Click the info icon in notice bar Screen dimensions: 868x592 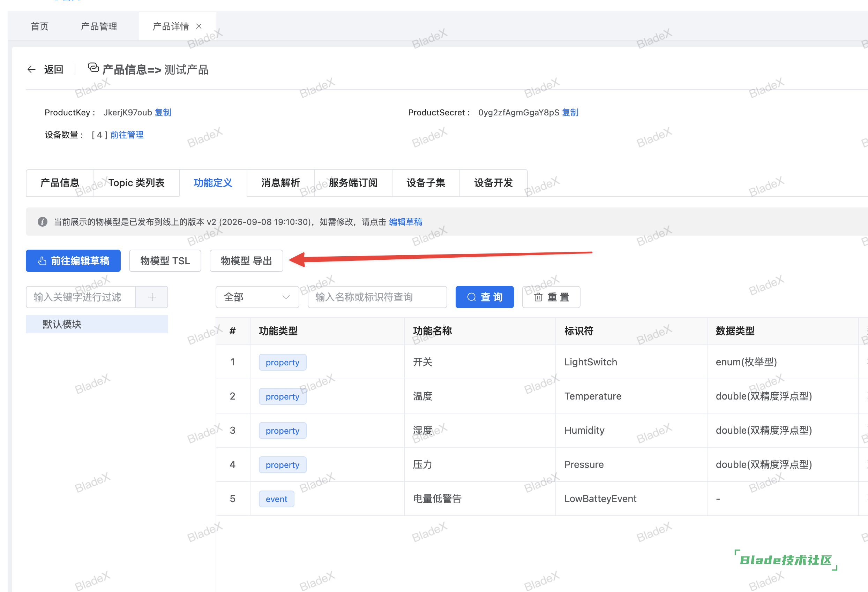point(43,222)
